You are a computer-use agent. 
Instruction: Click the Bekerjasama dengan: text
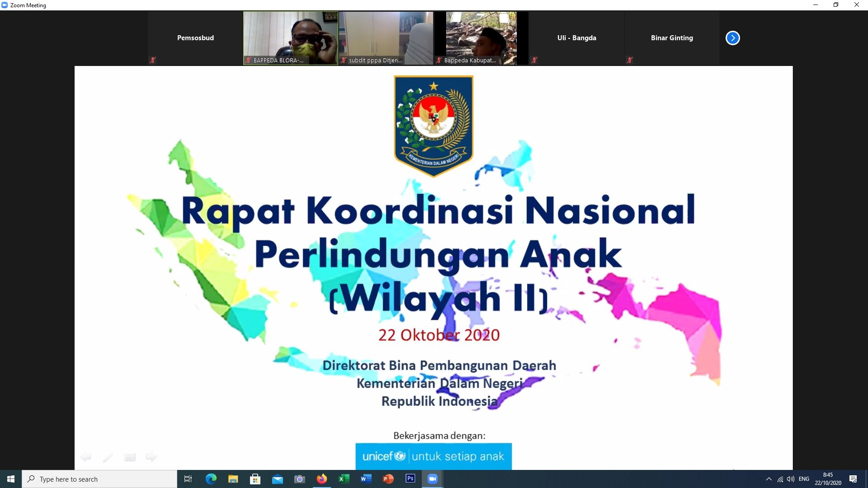coord(439,436)
